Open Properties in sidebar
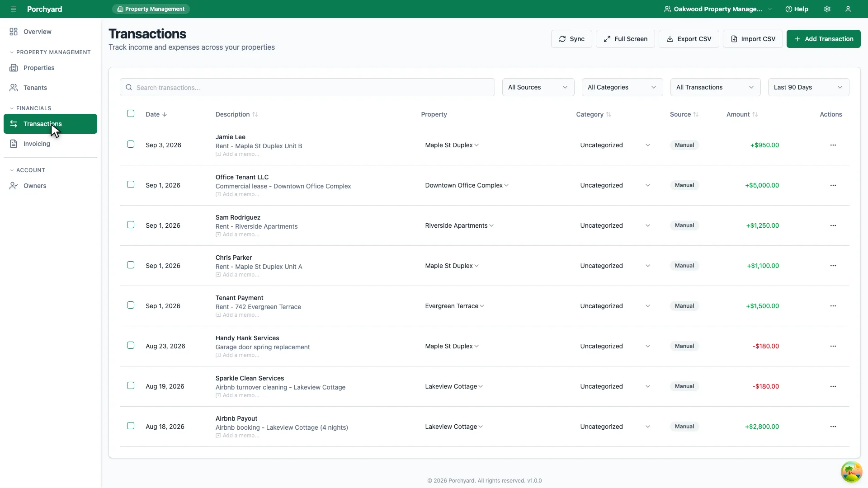Viewport: 868px width, 488px height. click(x=50, y=68)
